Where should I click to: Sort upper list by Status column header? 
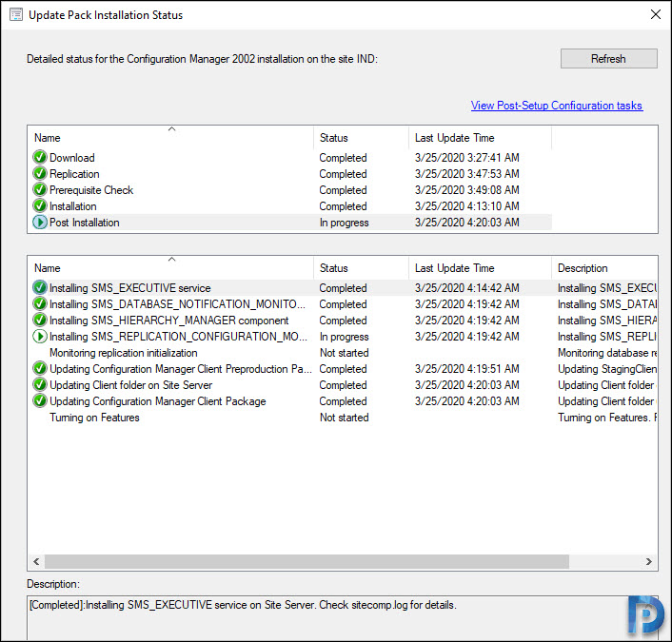tap(361, 138)
